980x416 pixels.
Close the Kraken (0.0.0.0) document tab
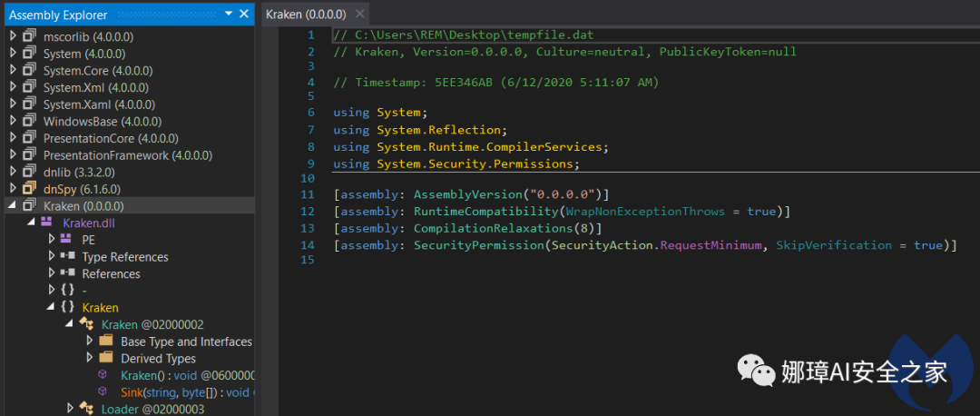pyautogui.click(x=360, y=15)
